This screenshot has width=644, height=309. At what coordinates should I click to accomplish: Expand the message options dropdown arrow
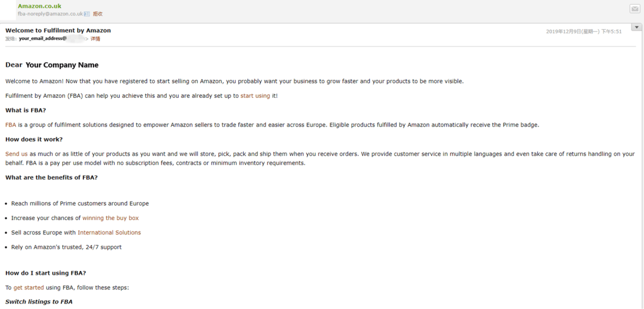point(637,27)
